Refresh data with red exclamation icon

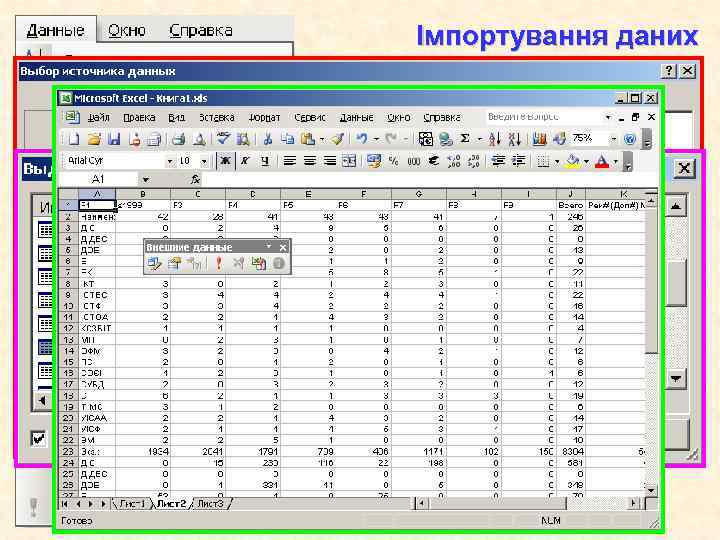219,264
